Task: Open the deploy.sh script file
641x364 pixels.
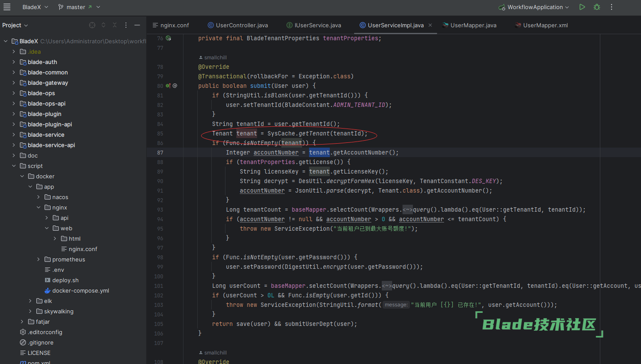Action: pos(65,280)
